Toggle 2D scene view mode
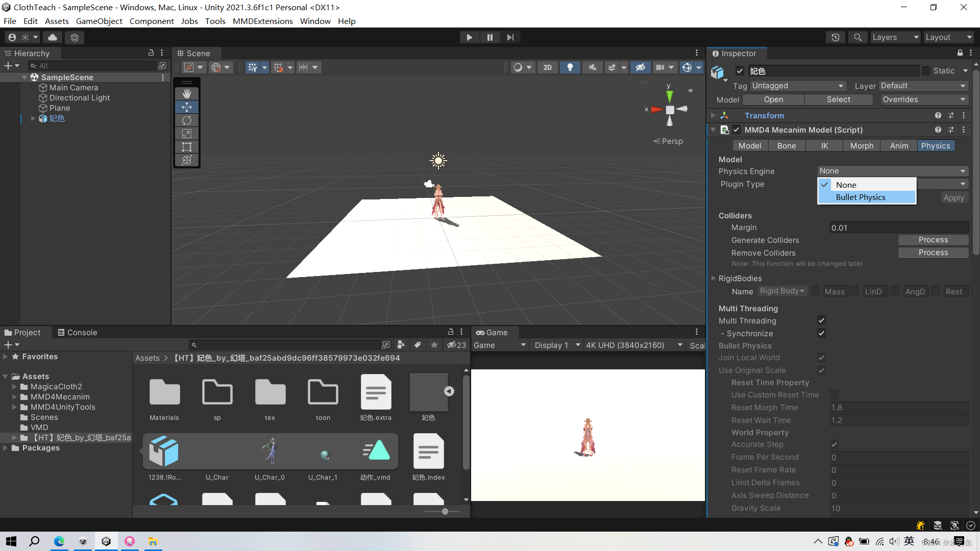This screenshot has width=980, height=551. pos(547,67)
